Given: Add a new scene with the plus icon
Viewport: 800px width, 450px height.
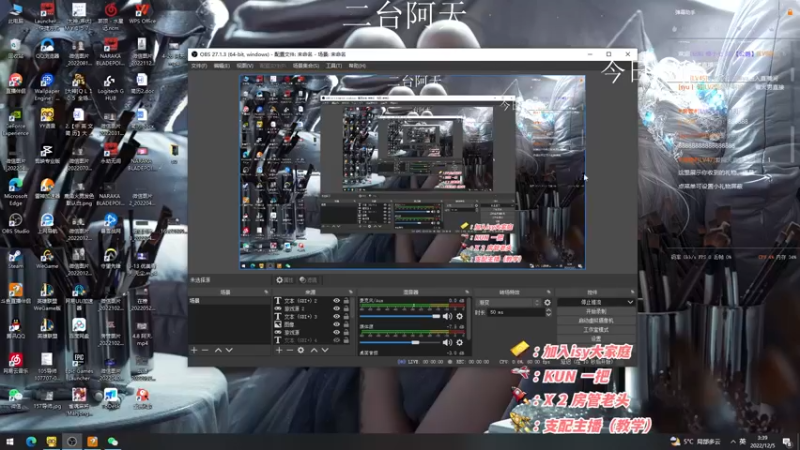Looking at the screenshot, I should coord(194,351).
